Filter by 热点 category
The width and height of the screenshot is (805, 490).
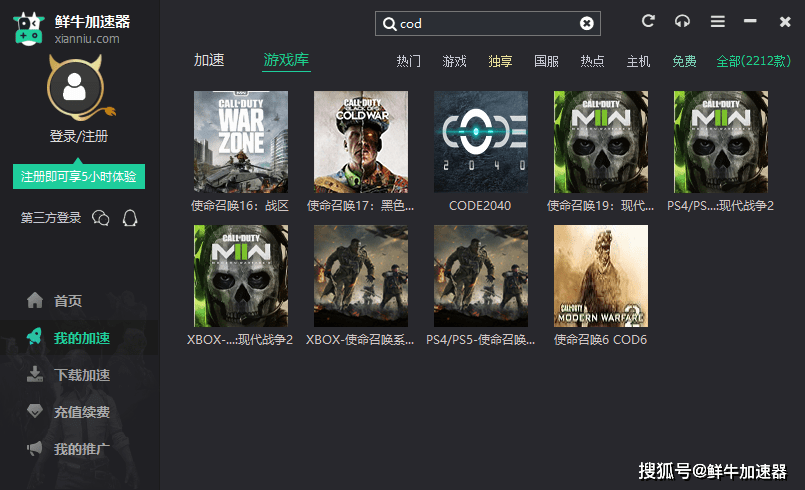[x=592, y=61]
